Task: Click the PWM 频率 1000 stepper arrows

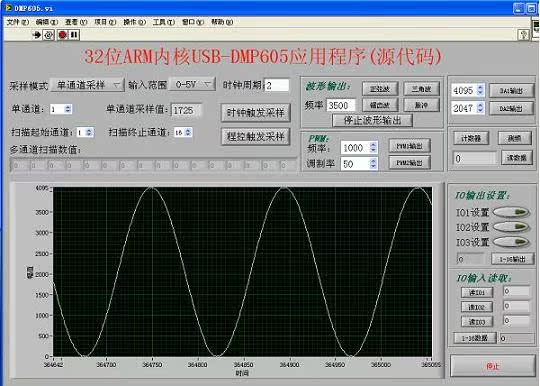Action: click(373, 148)
